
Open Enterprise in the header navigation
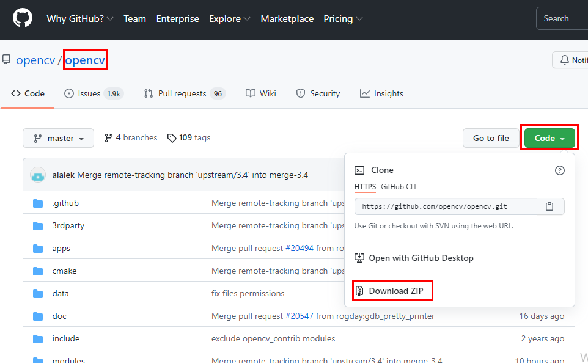click(x=178, y=19)
